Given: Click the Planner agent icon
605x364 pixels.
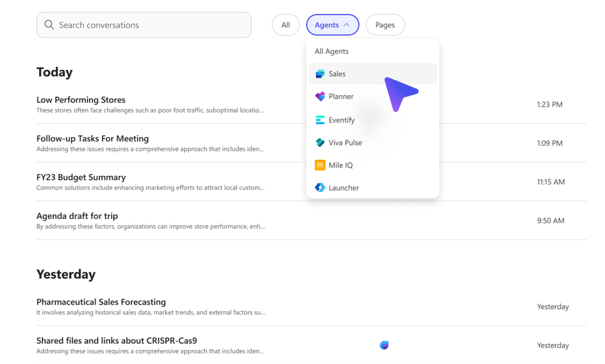Looking at the screenshot, I should pyautogui.click(x=320, y=96).
